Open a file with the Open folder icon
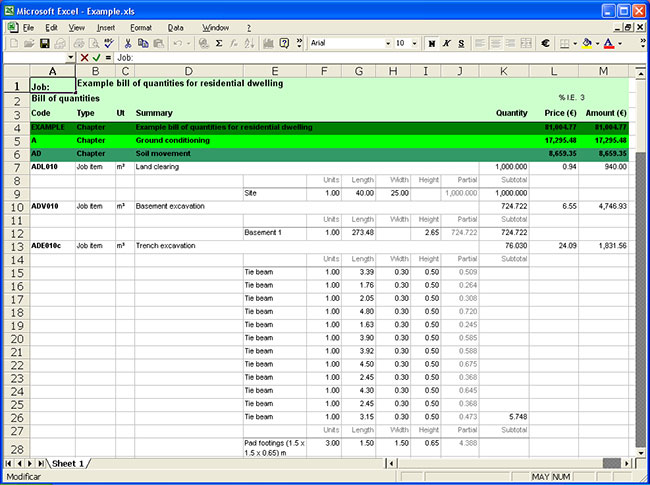 coord(29,43)
